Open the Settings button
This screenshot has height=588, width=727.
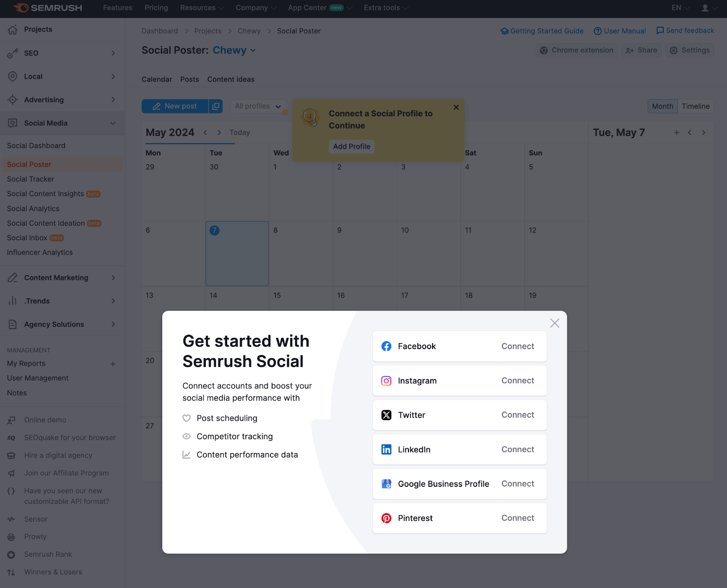(x=690, y=50)
